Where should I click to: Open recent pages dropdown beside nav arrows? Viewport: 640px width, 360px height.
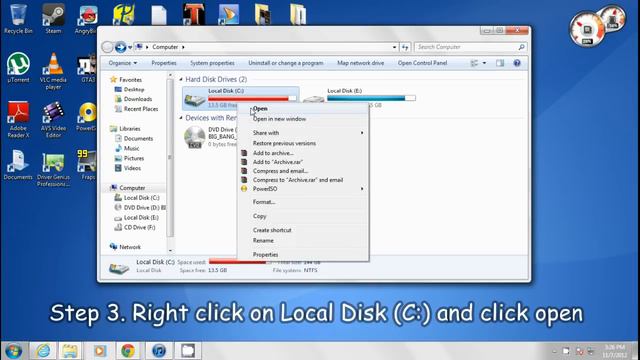(130, 47)
